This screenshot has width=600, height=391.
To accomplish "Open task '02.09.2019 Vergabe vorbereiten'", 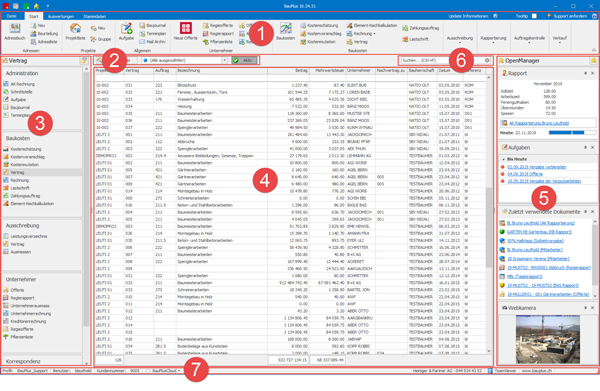I will point(536,167).
